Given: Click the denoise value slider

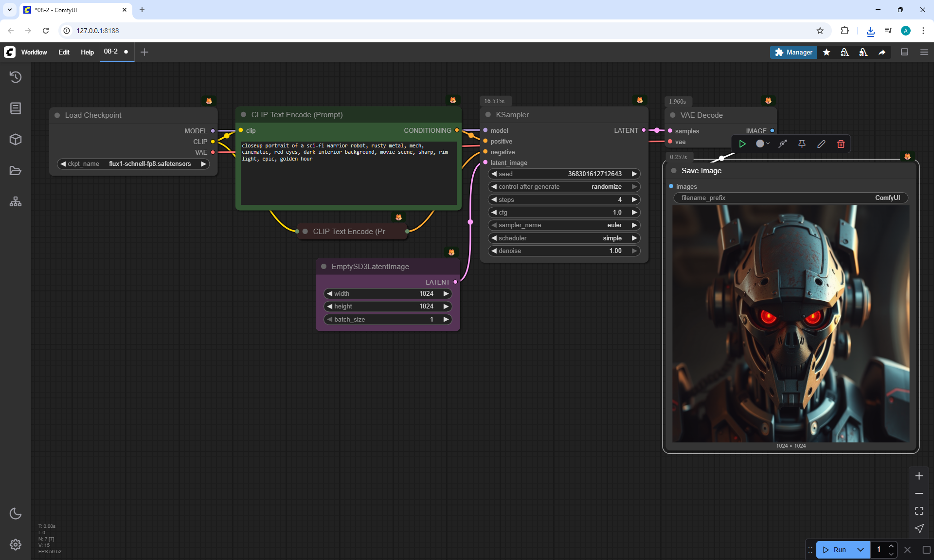Looking at the screenshot, I should coord(564,251).
